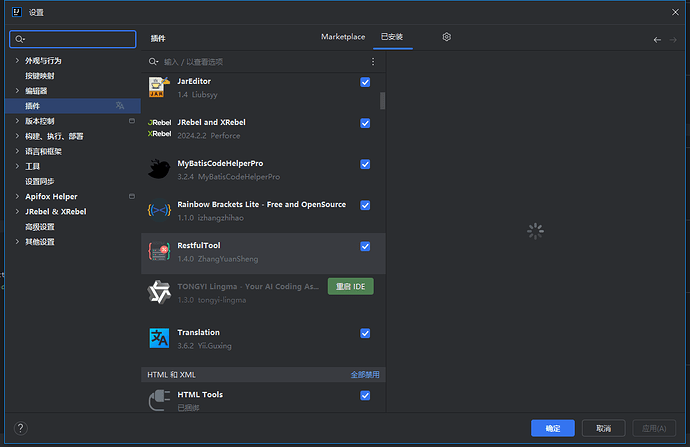Select the TONGYI Lingma plugin icon
690x447 pixels.
point(159,292)
